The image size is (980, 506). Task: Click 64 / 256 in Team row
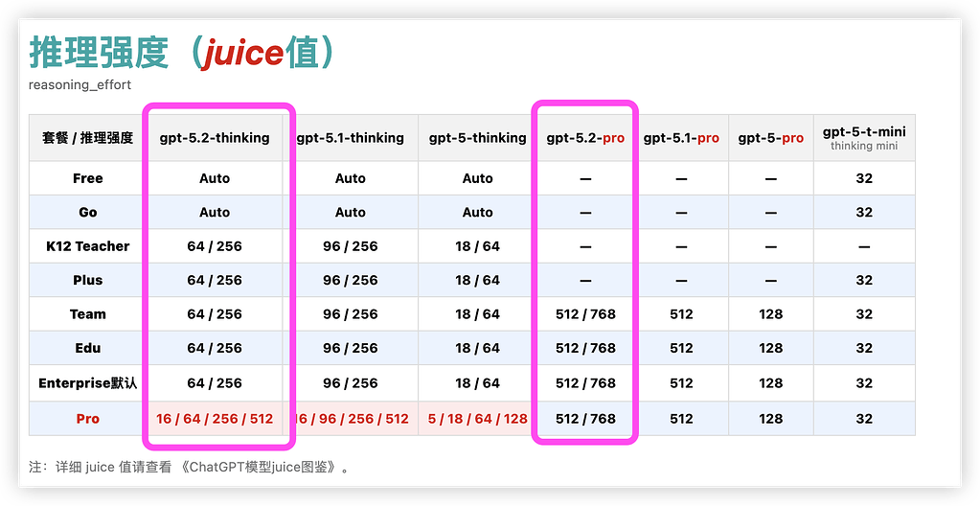coord(215,314)
